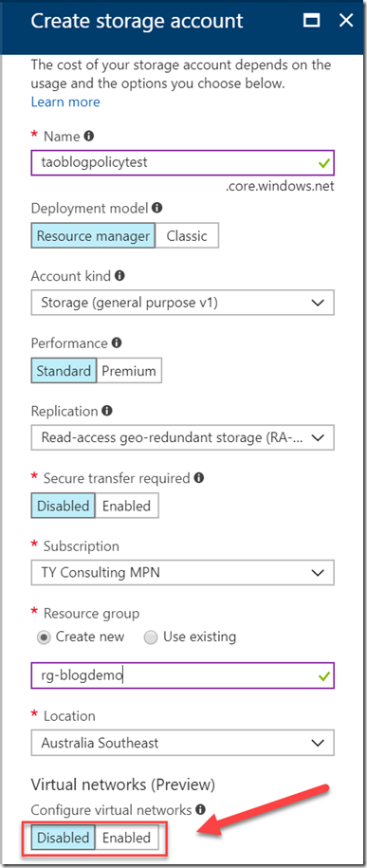The image size is (367, 868).
Task: Open the Subscription dropdown
Action: tap(183, 572)
